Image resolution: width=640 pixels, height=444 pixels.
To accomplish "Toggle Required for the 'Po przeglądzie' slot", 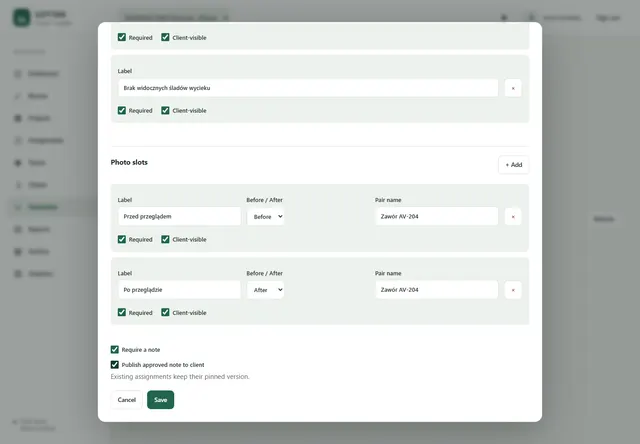I will coord(122,312).
